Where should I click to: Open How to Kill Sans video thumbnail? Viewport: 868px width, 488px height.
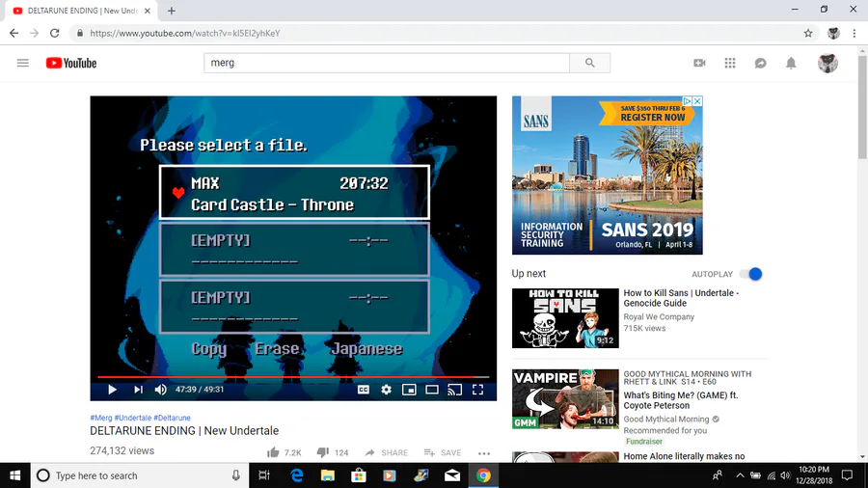tap(565, 318)
